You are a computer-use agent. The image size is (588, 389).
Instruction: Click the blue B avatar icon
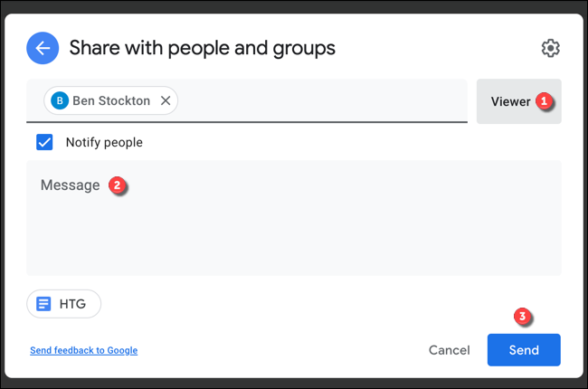(x=60, y=100)
